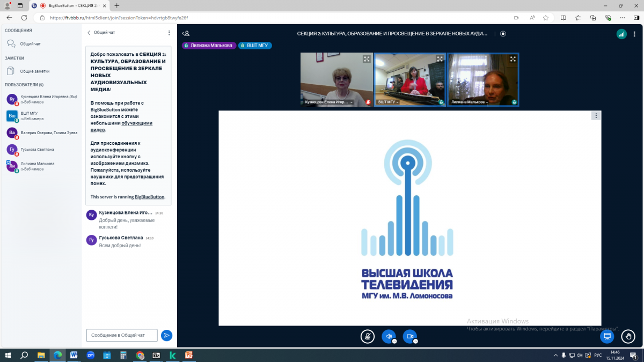Open a new browser tab

117,5
